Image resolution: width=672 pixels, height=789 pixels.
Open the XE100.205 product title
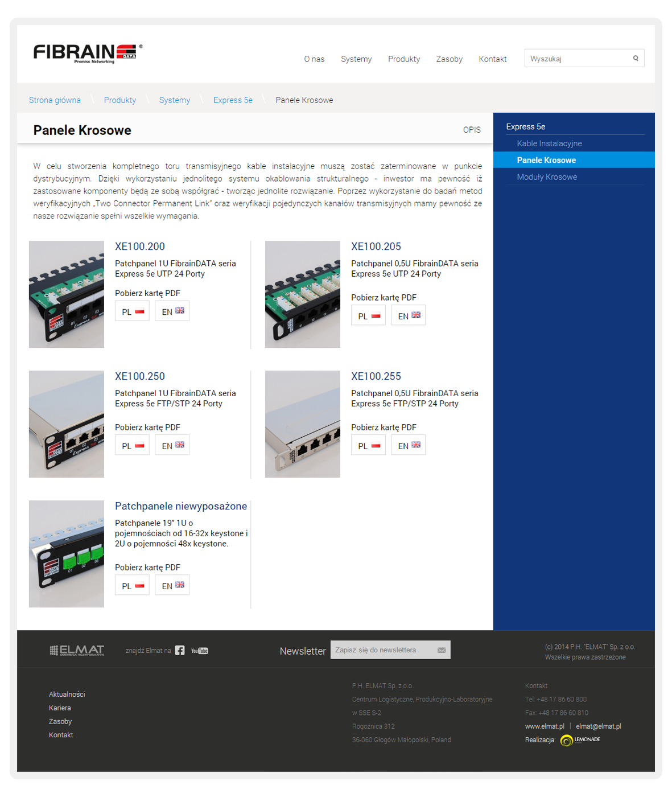pos(376,246)
